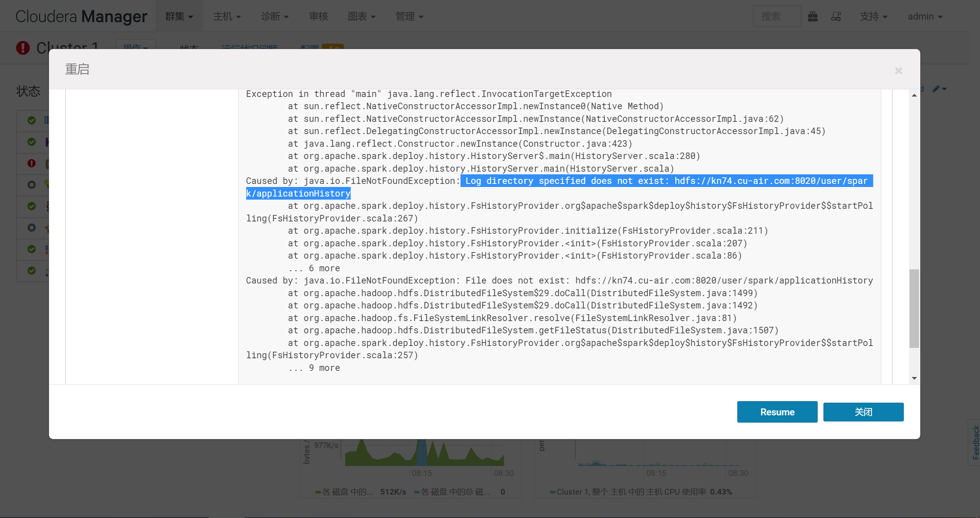980x518 pixels.
Task: Dismiss the 重启 dialog with the X
Action: tap(898, 71)
